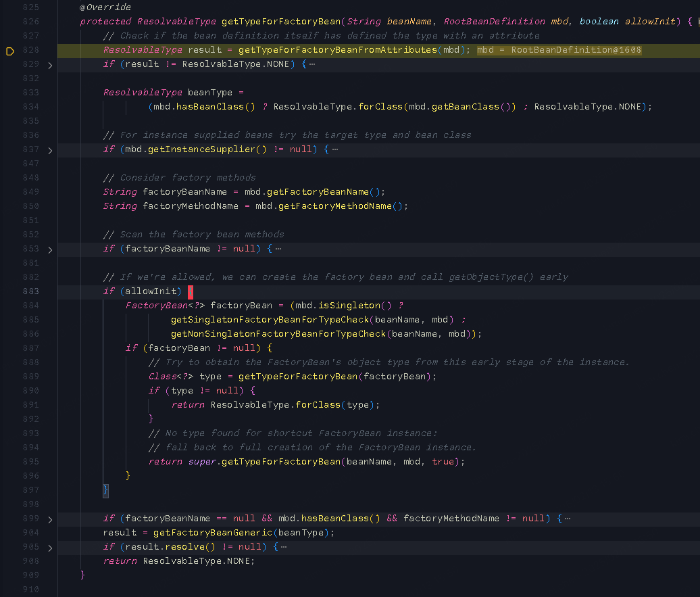700x597 pixels.
Task: Open the ellipsis placeholder on the getInstanceSupplier line
Action: pyautogui.click(x=335, y=149)
